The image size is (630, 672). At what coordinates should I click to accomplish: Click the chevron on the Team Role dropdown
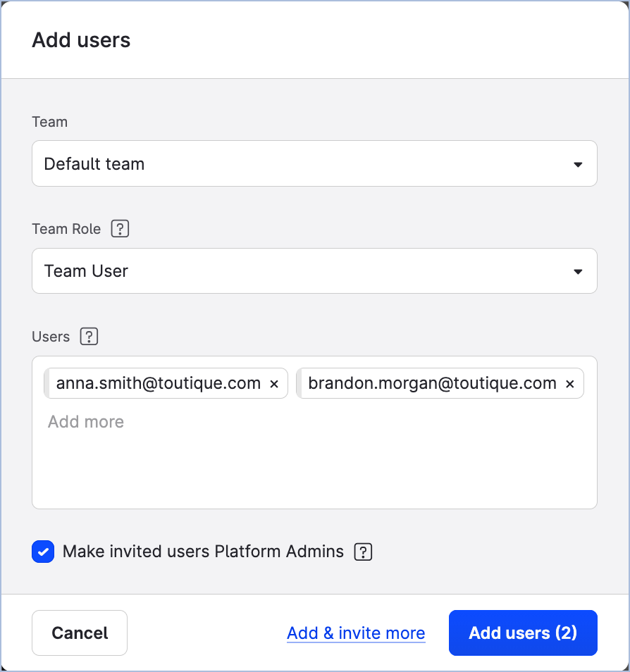point(578,270)
